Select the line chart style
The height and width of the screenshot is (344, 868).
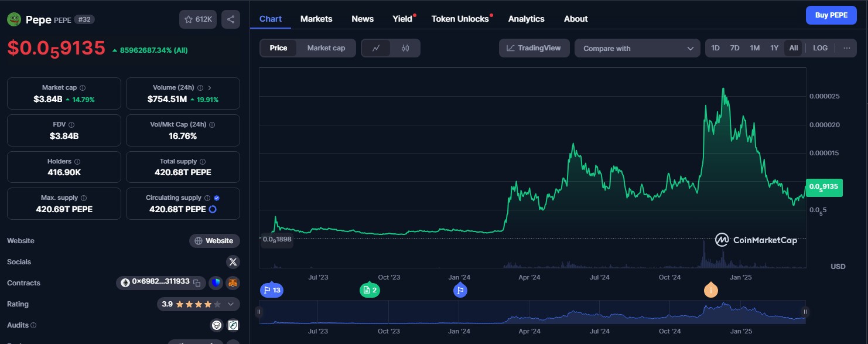pyautogui.click(x=376, y=48)
